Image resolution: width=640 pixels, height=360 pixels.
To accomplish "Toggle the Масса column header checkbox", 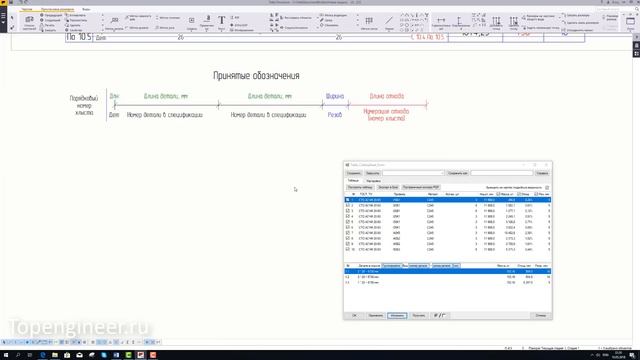I will coord(498,194).
